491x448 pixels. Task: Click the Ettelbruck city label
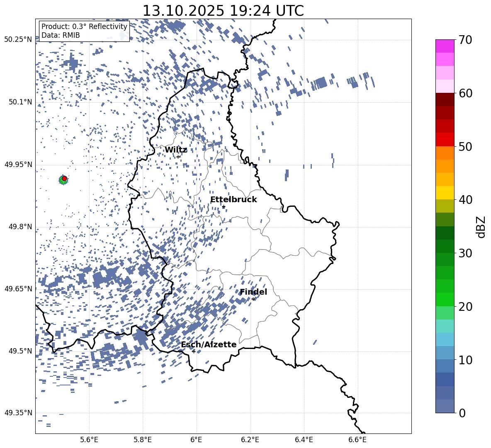click(x=233, y=200)
